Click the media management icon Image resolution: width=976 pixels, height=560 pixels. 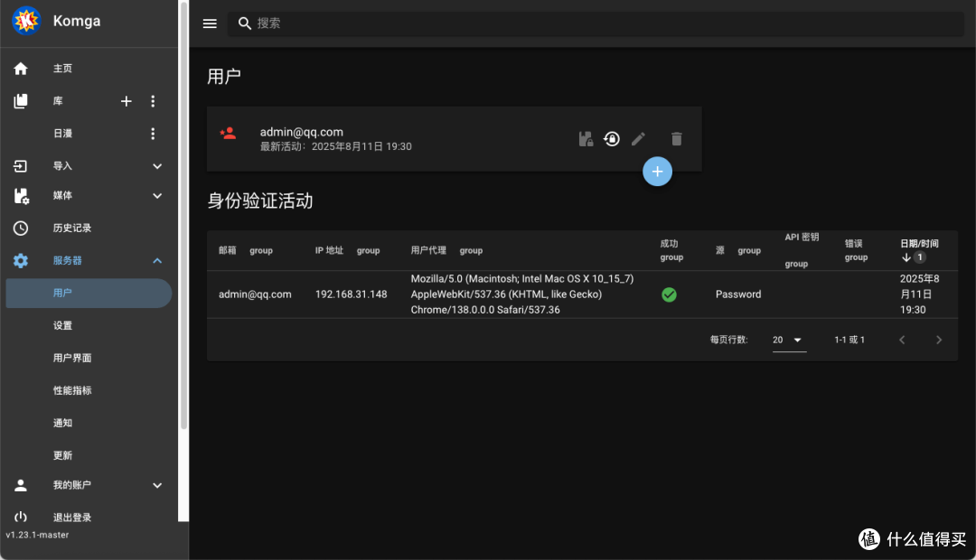coord(21,196)
